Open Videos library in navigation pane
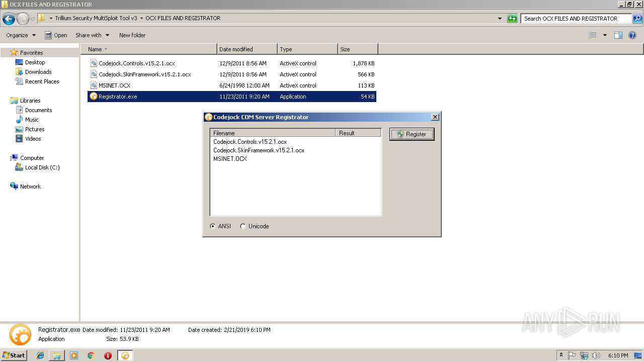Image resolution: width=644 pixels, height=362 pixels. [x=33, y=139]
